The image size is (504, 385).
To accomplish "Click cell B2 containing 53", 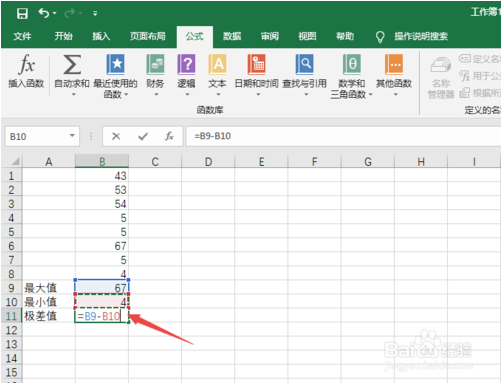I will [102, 189].
